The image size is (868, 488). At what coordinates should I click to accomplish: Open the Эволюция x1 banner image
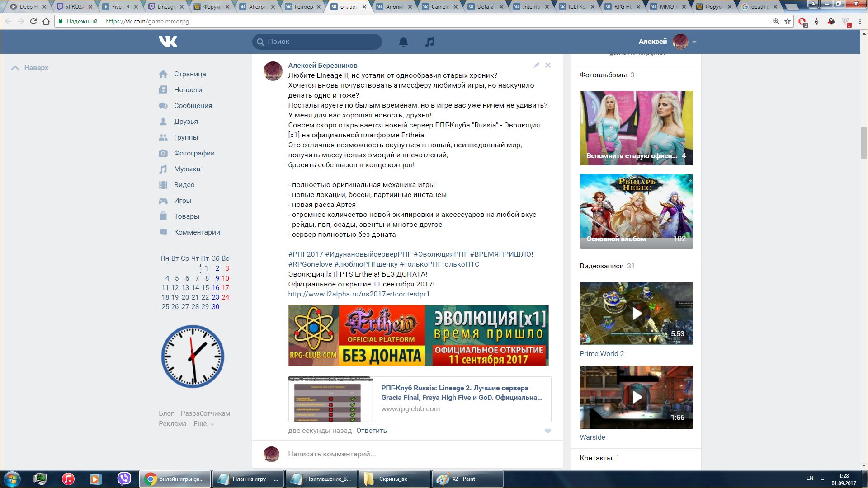click(x=418, y=335)
